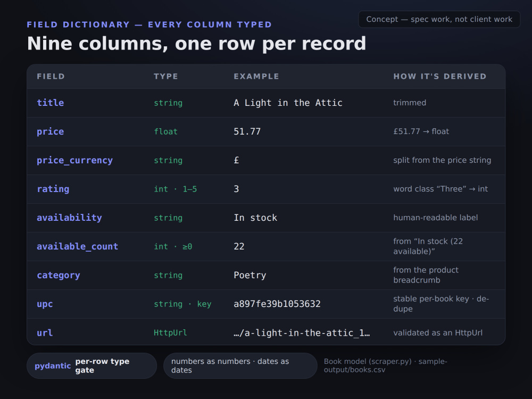Click the 'human-readable label' note

(436, 218)
